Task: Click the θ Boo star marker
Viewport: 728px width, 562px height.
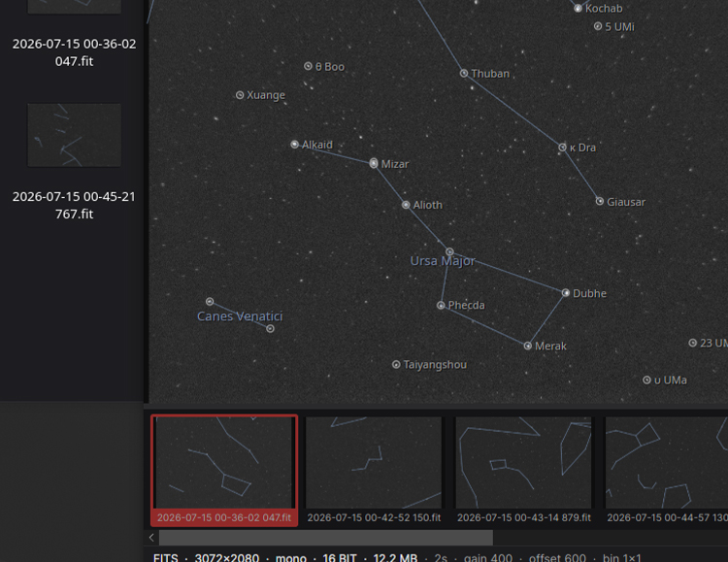Action: click(x=308, y=66)
